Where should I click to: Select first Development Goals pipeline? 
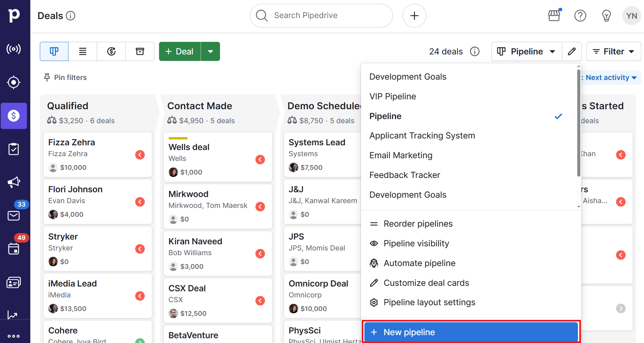coord(468,77)
